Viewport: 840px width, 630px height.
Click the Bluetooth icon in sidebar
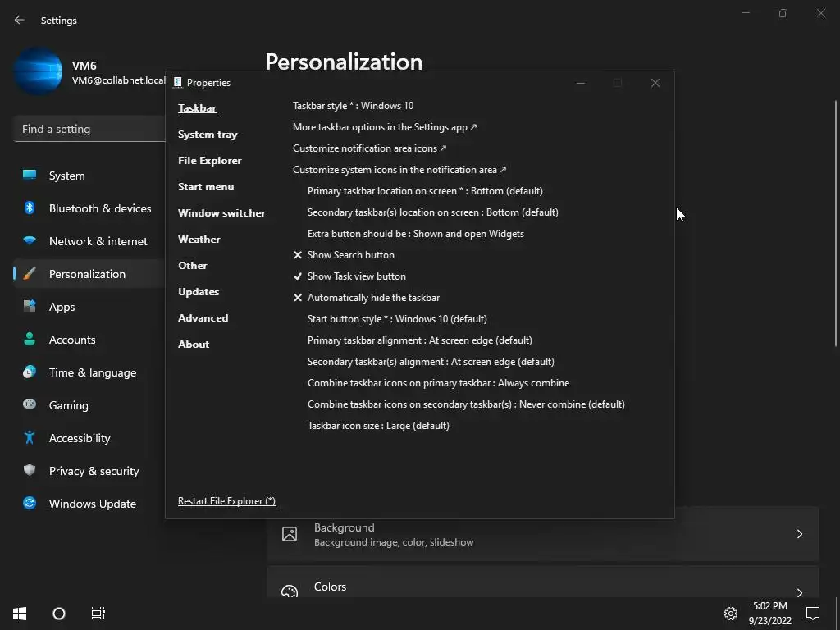30,208
